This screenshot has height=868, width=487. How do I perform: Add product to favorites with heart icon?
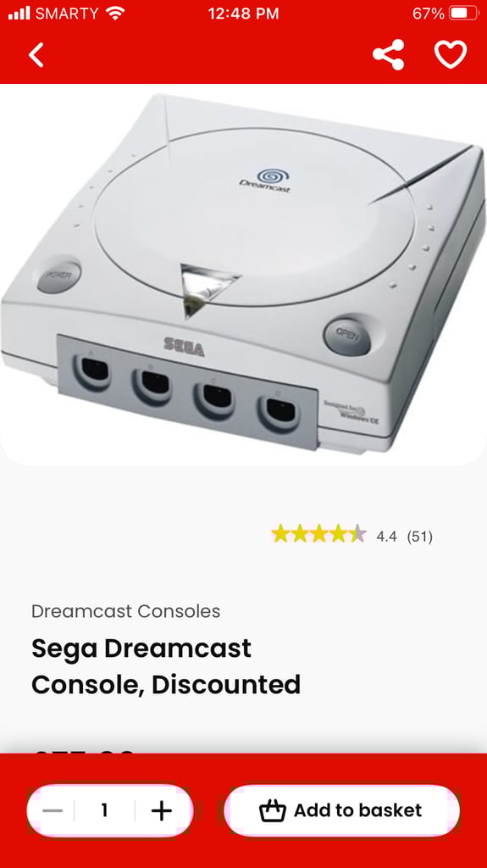tap(451, 55)
